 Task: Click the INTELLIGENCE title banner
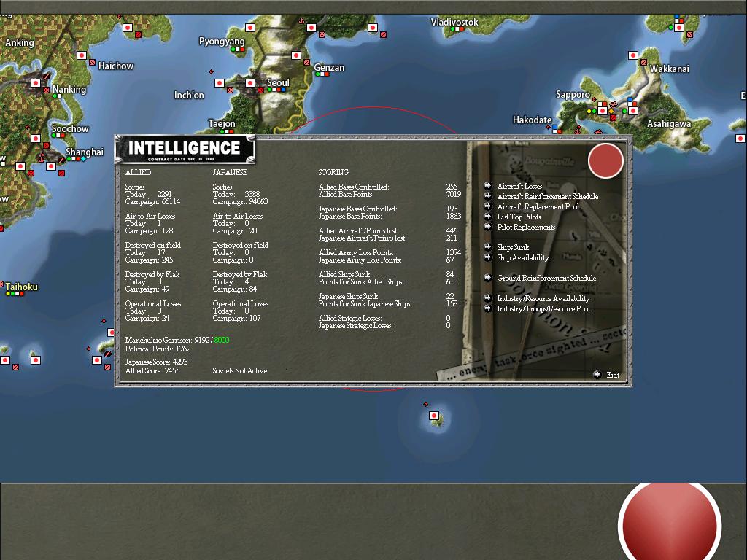point(185,149)
